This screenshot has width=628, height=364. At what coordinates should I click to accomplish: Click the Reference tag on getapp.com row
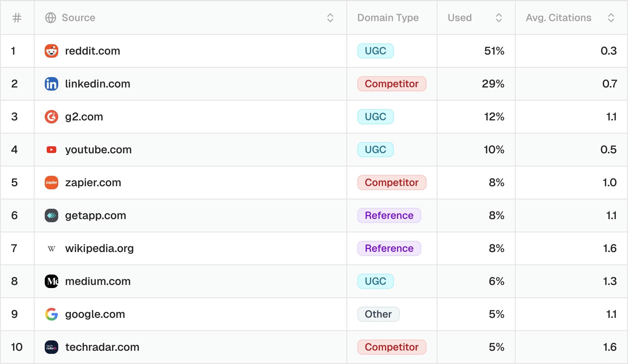389,215
